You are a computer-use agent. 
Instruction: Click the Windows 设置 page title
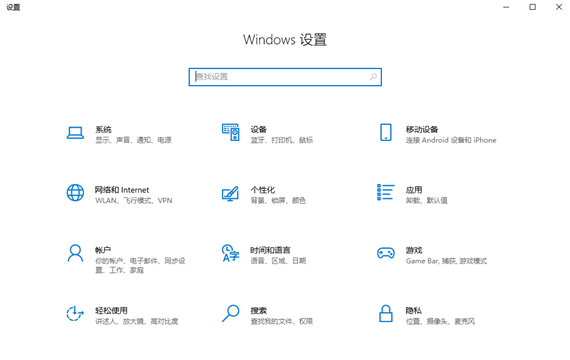coord(285,39)
